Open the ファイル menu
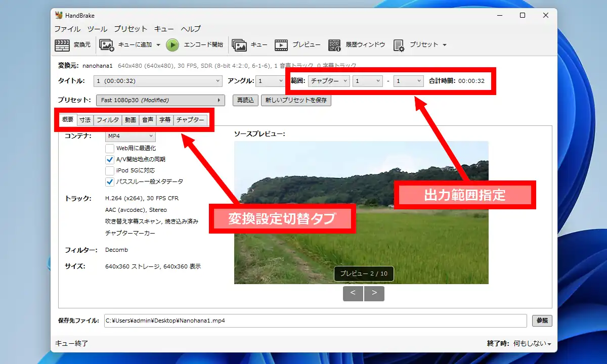 pyautogui.click(x=67, y=29)
